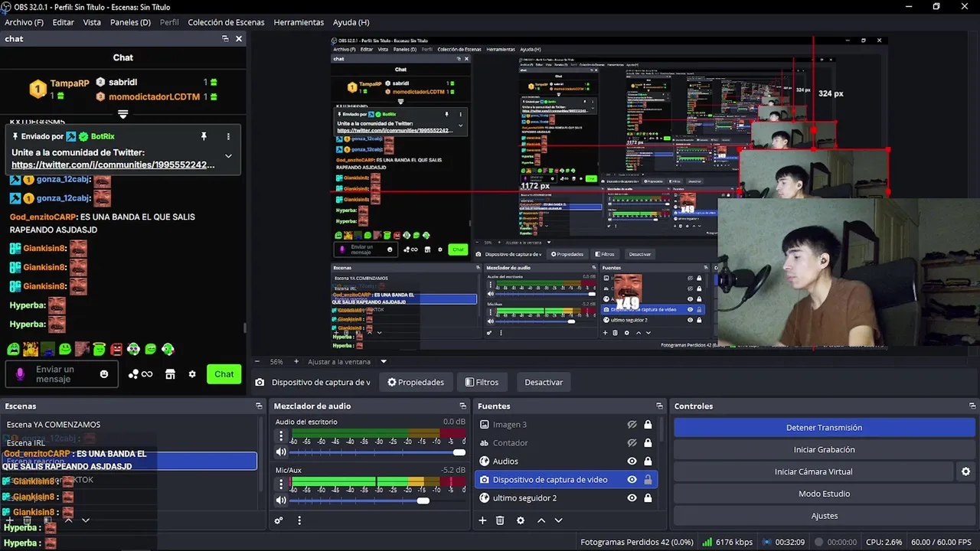980x551 pixels.
Task: Open the Archivo menu
Action: (x=24, y=22)
